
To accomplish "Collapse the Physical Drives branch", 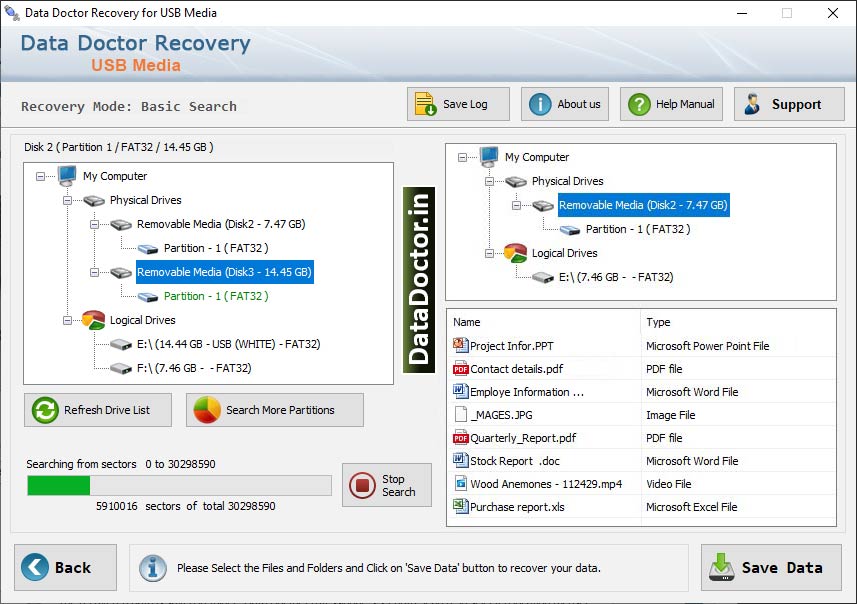I will pyautogui.click(x=65, y=200).
